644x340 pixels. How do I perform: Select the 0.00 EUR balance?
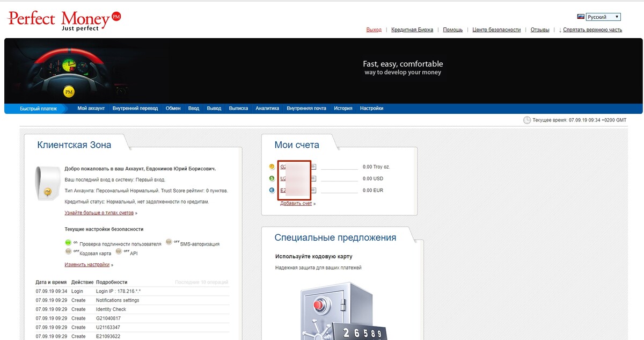(373, 190)
